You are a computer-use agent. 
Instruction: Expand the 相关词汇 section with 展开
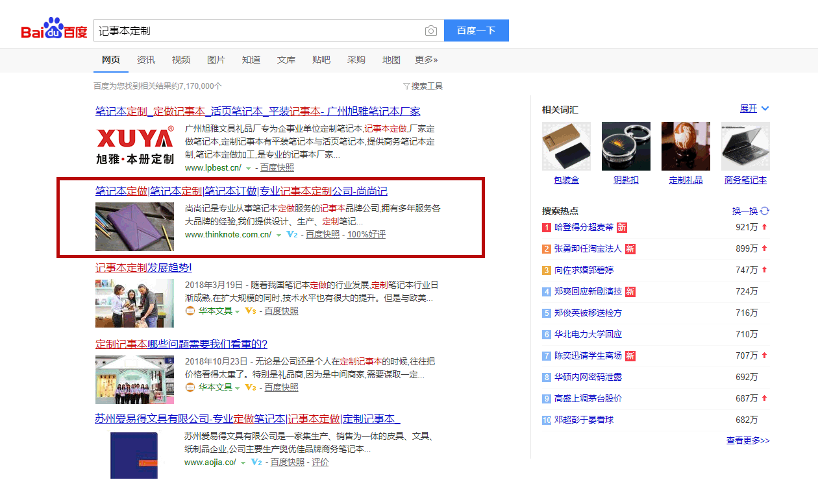tap(754, 109)
